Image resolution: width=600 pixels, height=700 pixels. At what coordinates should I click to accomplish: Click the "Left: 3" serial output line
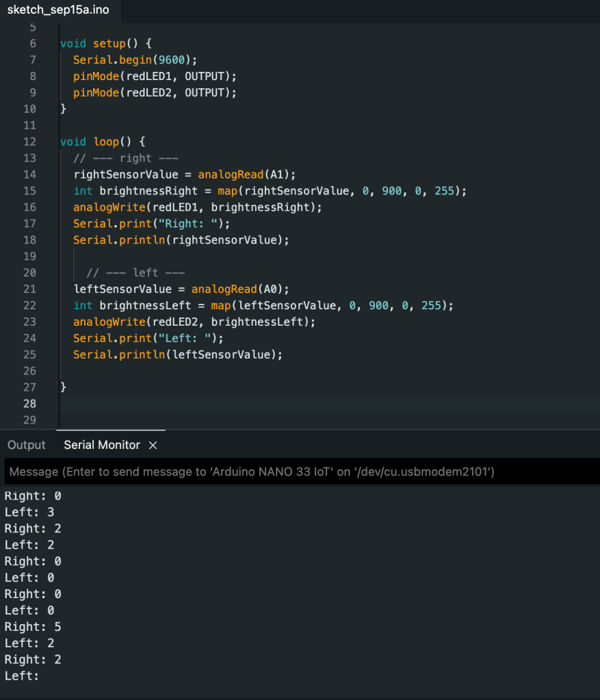pyautogui.click(x=29, y=512)
